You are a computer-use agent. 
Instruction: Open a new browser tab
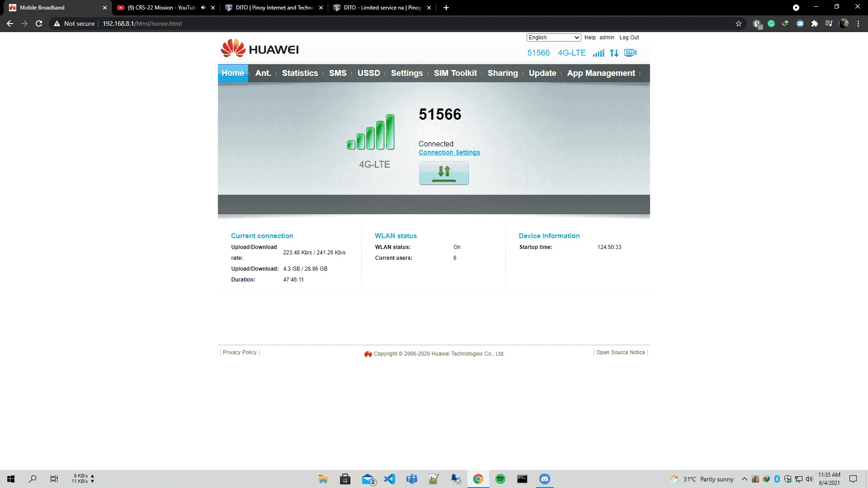pos(446,8)
